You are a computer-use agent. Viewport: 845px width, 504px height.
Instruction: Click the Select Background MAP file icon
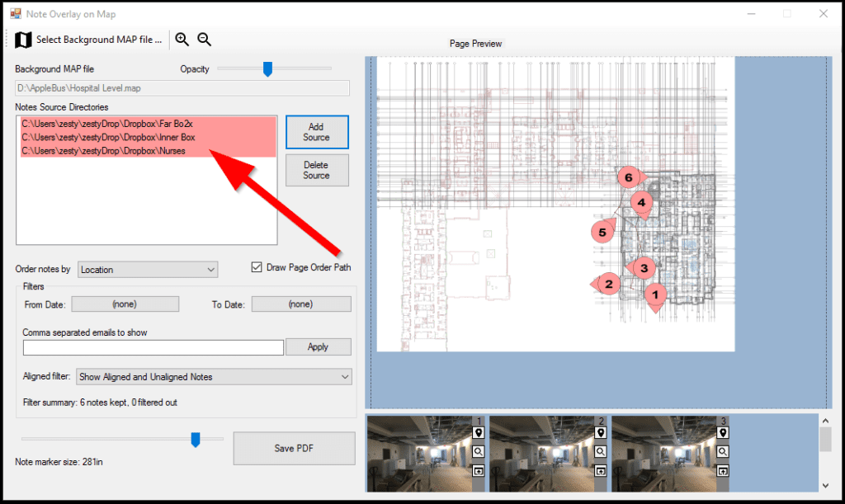tap(23, 40)
